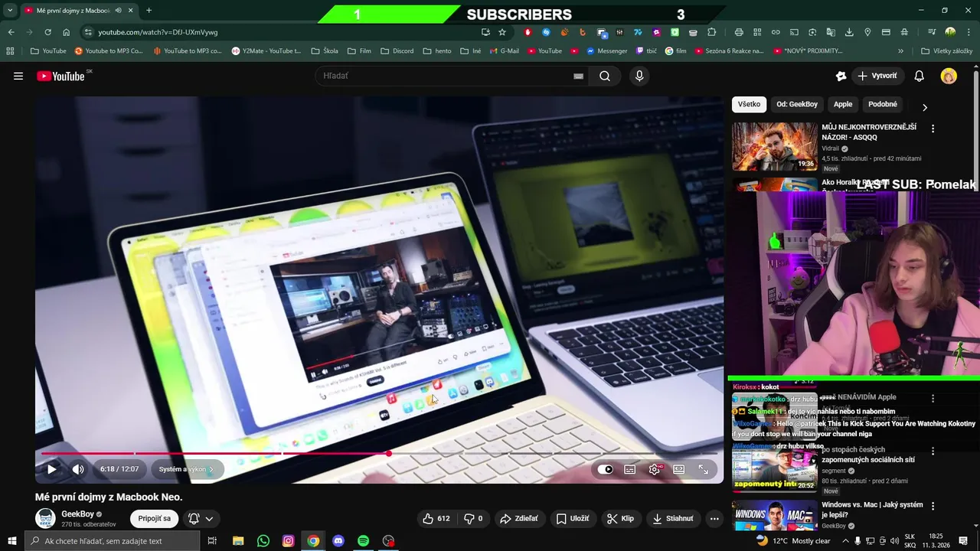Open the YouTube account avatar menu

949,76
